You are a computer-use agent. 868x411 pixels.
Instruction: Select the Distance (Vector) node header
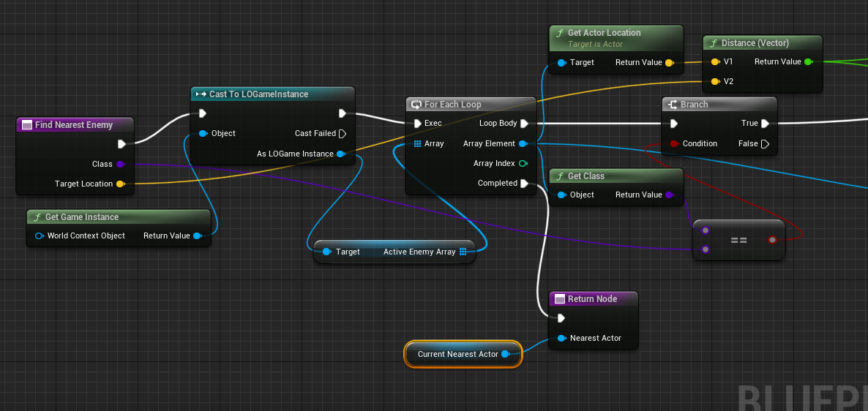tap(763, 43)
